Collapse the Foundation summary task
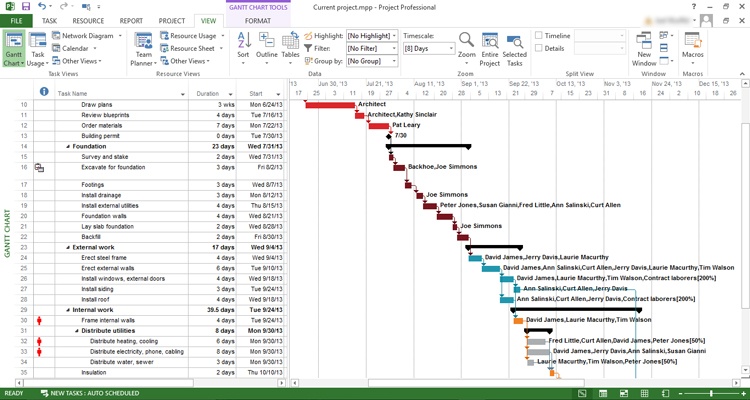The height and width of the screenshot is (400, 750). pyautogui.click(x=69, y=146)
